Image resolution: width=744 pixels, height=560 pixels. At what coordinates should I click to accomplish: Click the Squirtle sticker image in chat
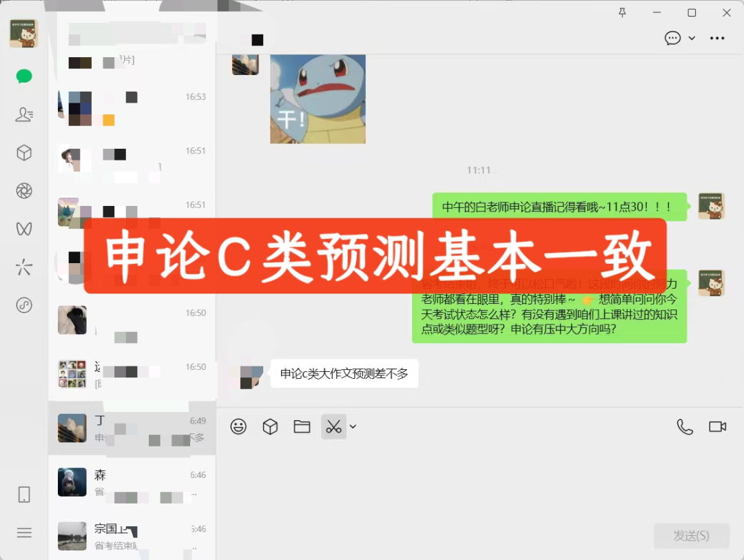pos(318,99)
